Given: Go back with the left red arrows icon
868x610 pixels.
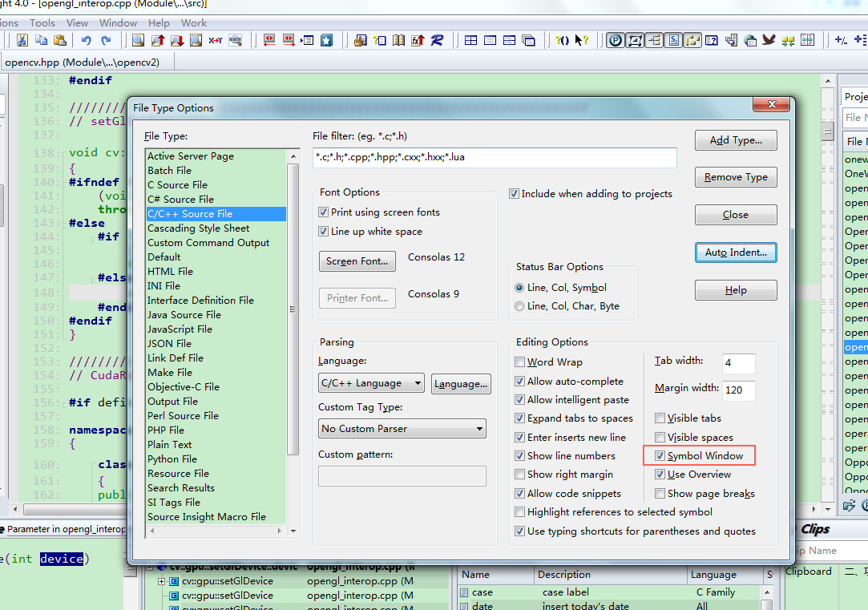Looking at the screenshot, I should point(269,40).
